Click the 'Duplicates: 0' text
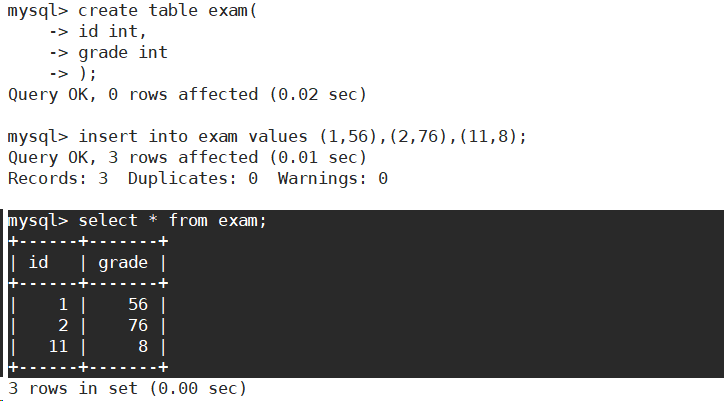Screen dimensions: 724x401 193,178
